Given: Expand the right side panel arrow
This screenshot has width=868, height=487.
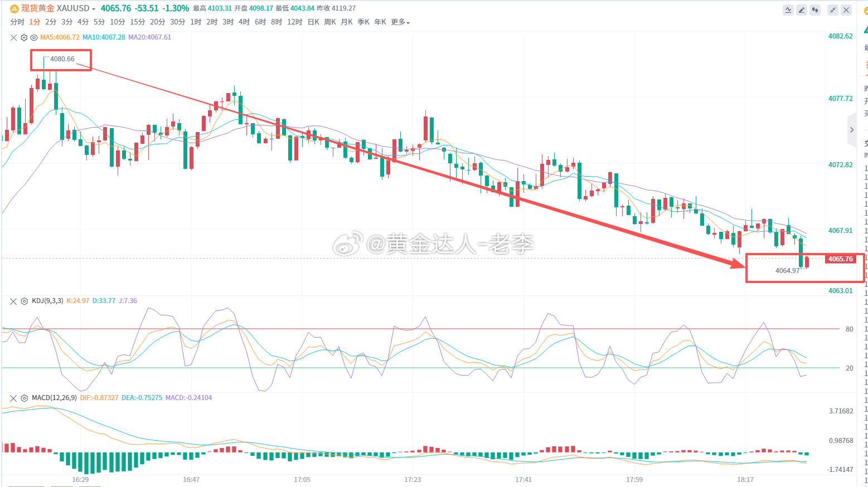Looking at the screenshot, I should coord(851,130).
